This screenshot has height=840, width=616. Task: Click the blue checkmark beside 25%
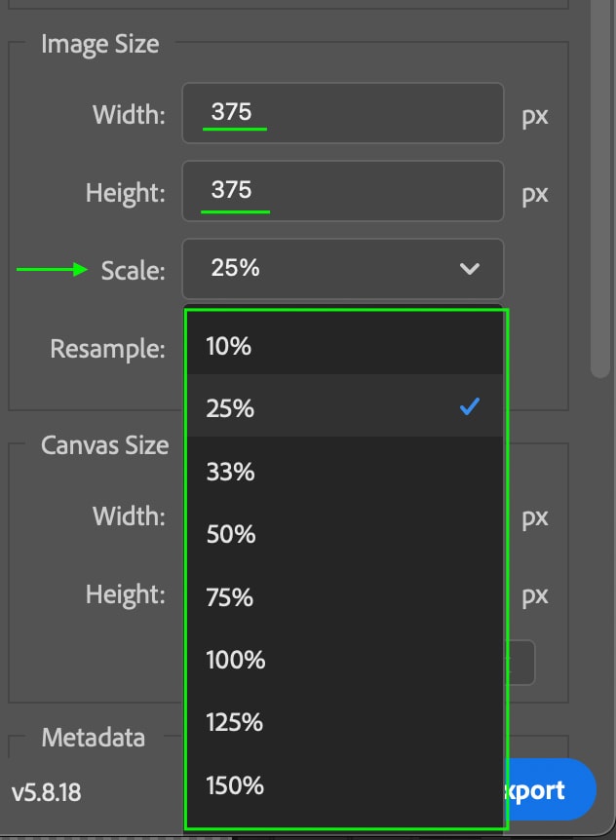[470, 407]
